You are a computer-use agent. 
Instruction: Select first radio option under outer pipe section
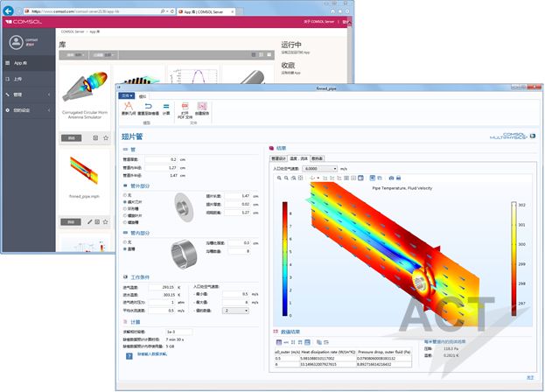pos(125,195)
